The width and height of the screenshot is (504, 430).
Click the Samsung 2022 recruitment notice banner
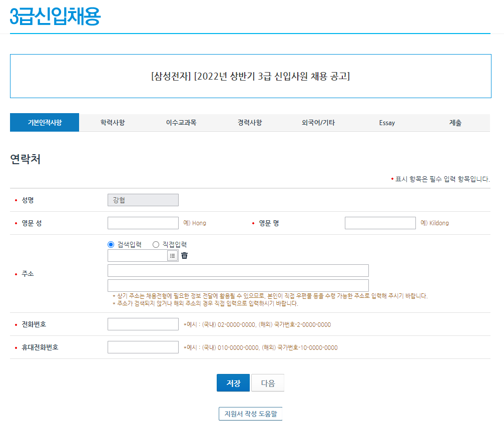pyautogui.click(x=251, y=76)
